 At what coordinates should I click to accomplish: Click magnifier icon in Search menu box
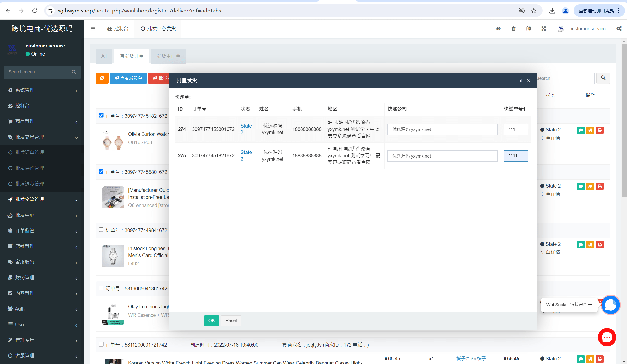coord(74,72)
